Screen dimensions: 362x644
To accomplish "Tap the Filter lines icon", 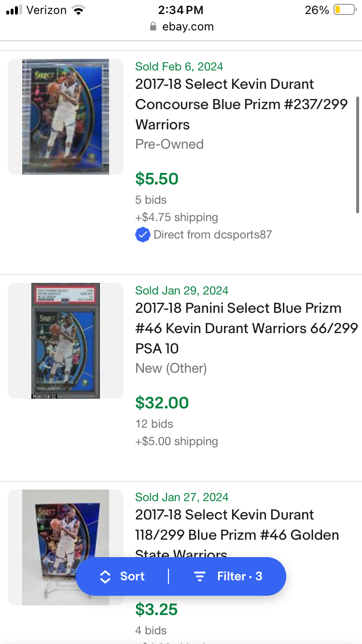I will pos(199,576).
